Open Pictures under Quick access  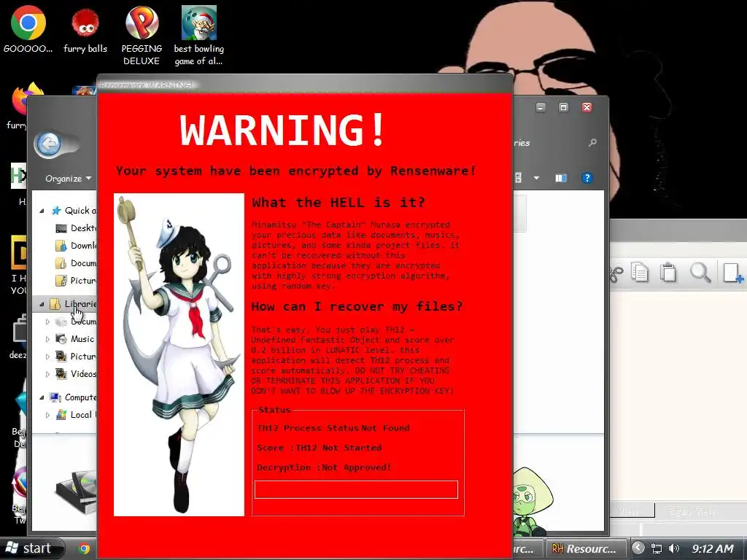(77, 281)
